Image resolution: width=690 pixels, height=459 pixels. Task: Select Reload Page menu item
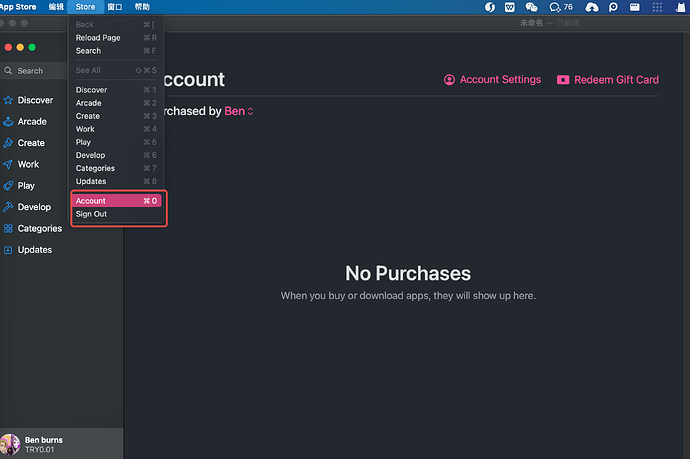coord(116,38)
